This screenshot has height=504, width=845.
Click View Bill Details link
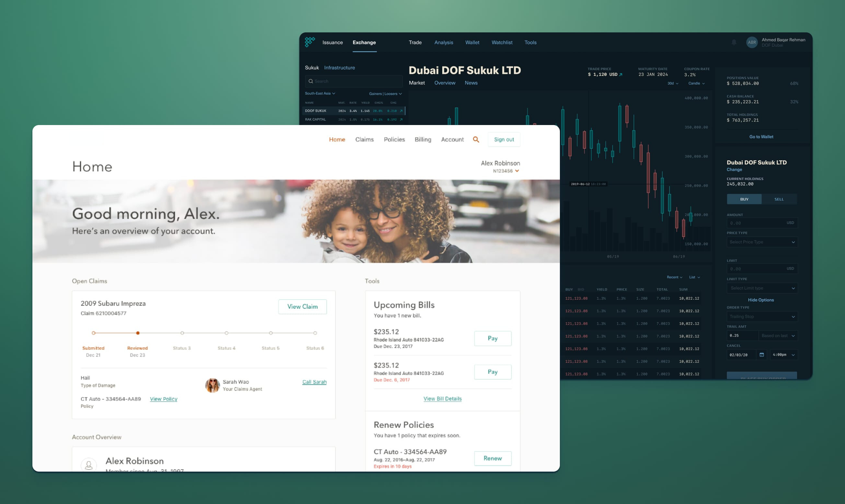click(x=442, y=398)
